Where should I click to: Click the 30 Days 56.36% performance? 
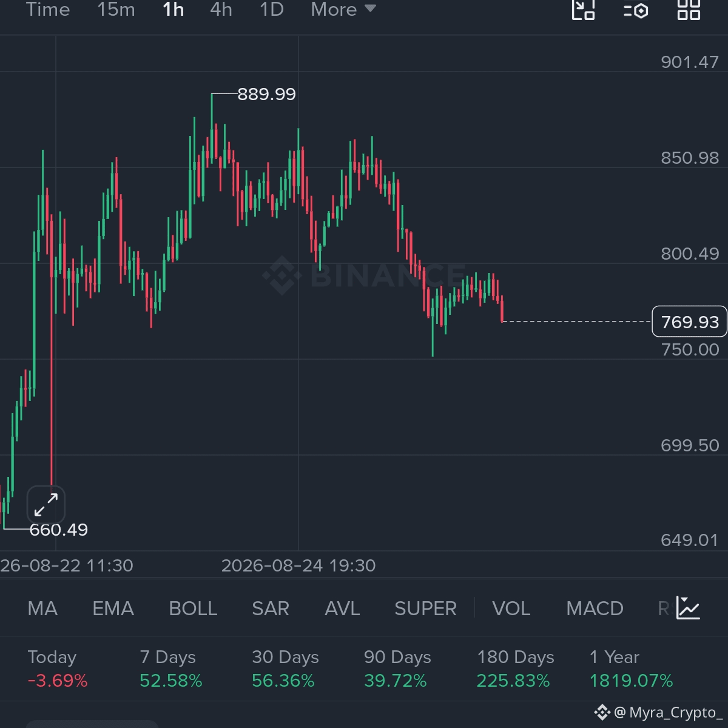click(285, 669)
